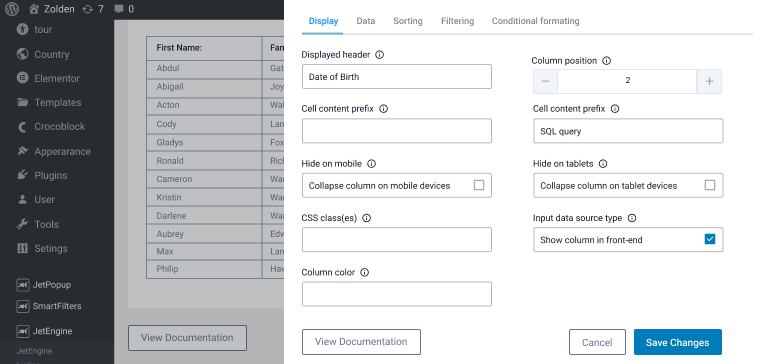Screen dimensions: 760x364
Task: Click the Country globe icon
Action: tap(22, 54)
